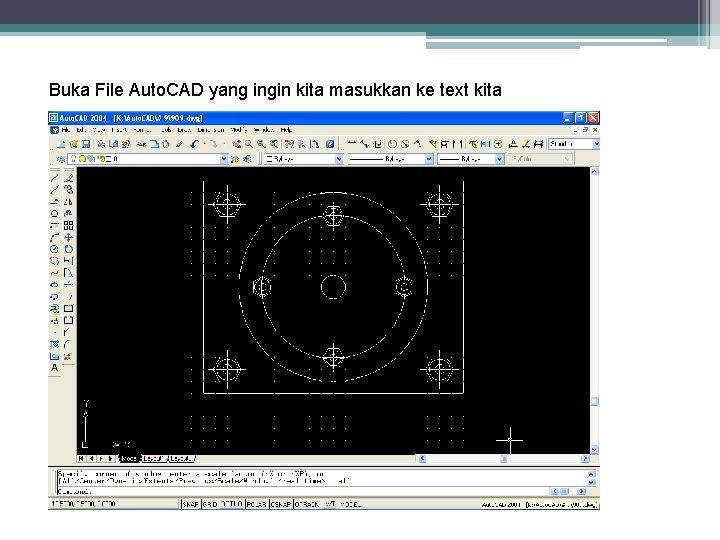Click the horizontal scrollbar right arrow
Viewport: 720px width, 540px height.
coord(585,459)
